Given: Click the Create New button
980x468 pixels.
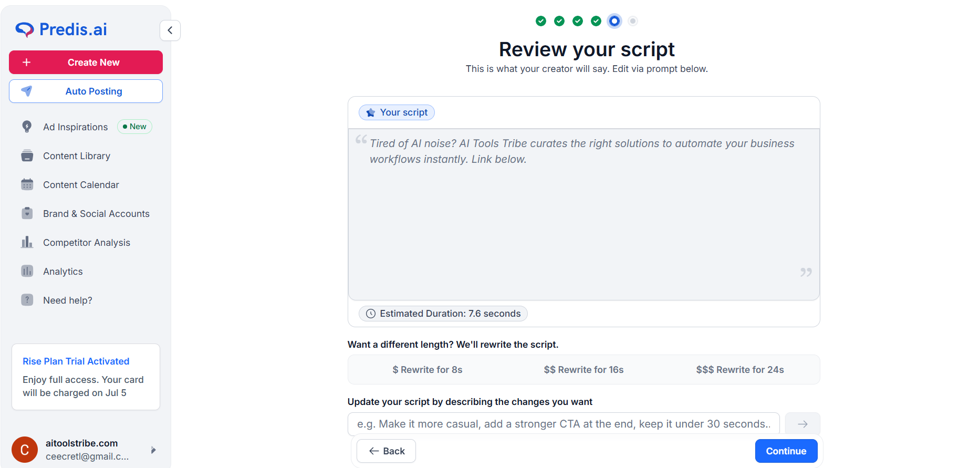Looking at the screenshot, I should click(x=86, y=63).
